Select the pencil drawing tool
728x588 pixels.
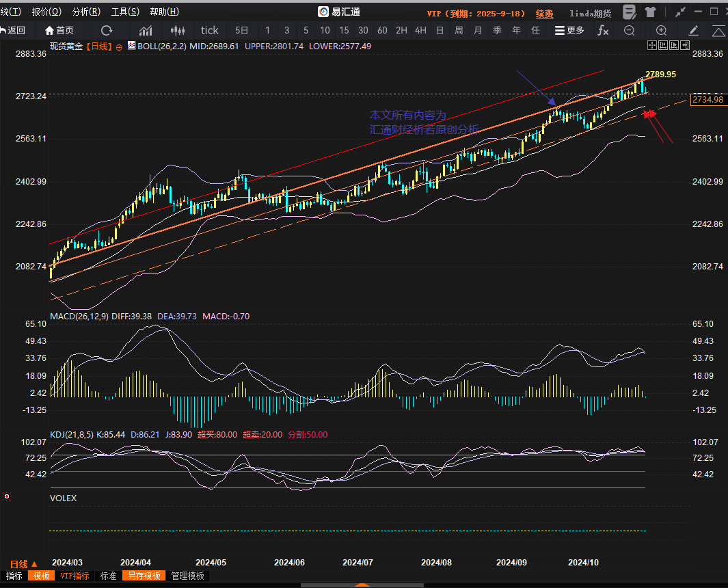(693, 30)
